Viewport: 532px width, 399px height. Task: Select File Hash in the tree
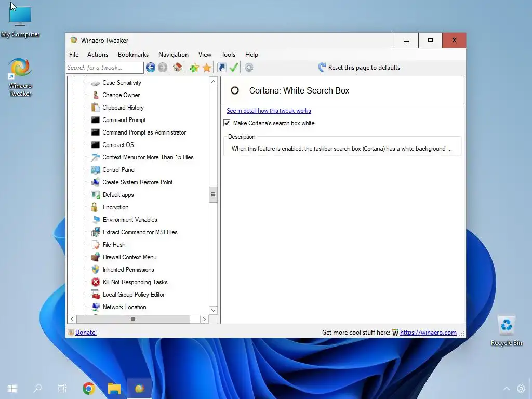click(114, 245)
